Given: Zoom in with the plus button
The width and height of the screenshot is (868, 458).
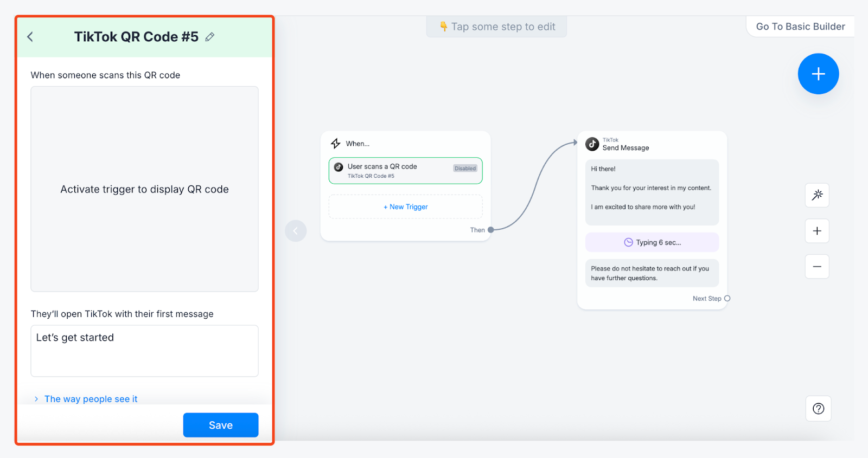Looking at the screenshot, I should point(817,231).
